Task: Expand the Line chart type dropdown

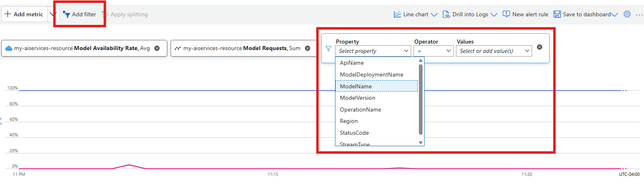Action: click(434, 15)
